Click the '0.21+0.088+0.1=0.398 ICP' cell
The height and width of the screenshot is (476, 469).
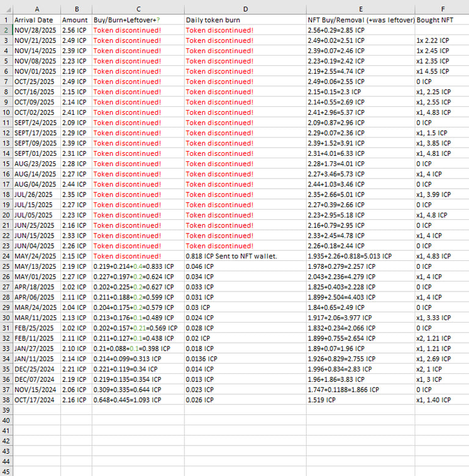[138, 348]
